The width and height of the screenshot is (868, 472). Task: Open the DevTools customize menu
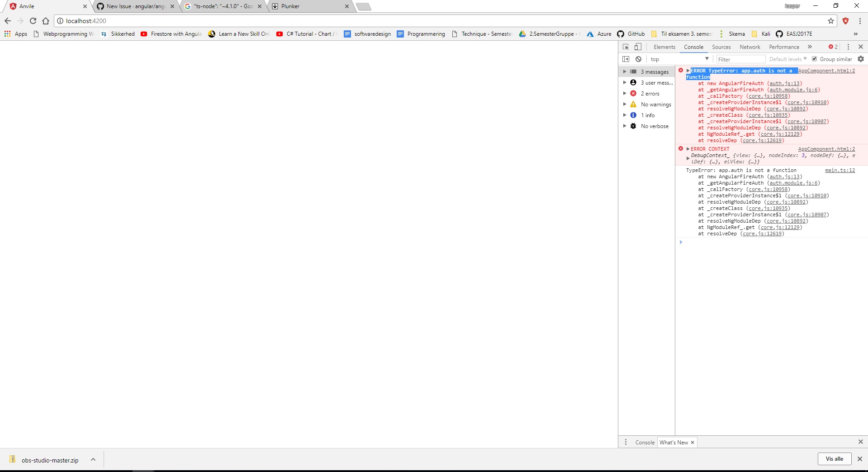pos(848,47)
